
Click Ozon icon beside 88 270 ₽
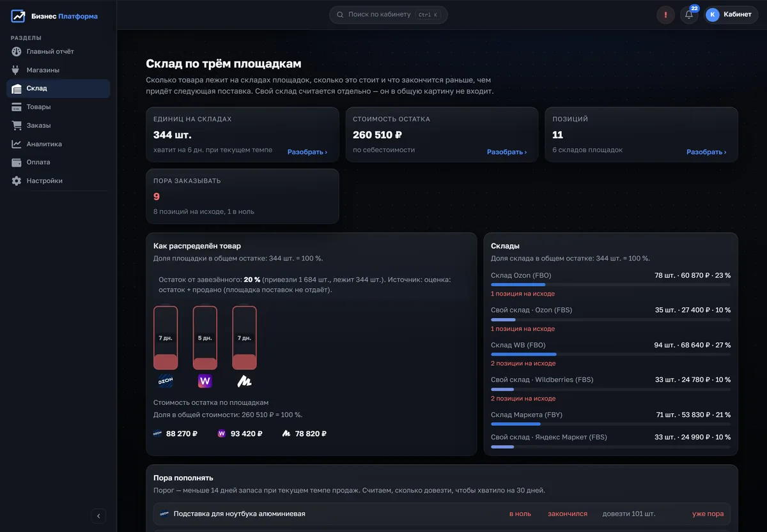pos(158,434)
